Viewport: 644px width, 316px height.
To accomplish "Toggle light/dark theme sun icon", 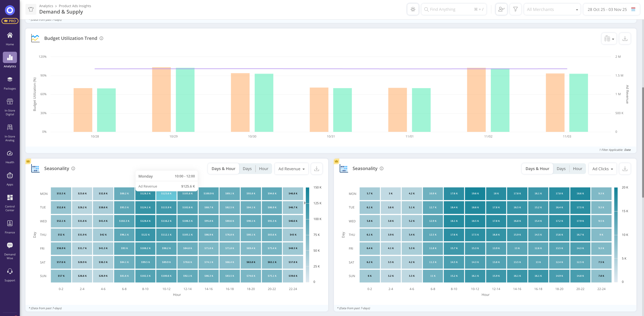I will [413, 9].
